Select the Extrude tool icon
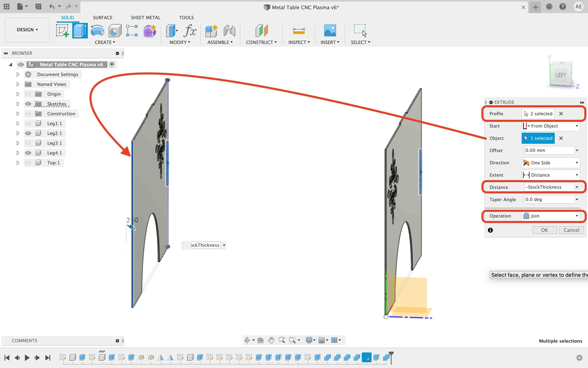Viewport: 588px width, 368px height. [80, 31]
